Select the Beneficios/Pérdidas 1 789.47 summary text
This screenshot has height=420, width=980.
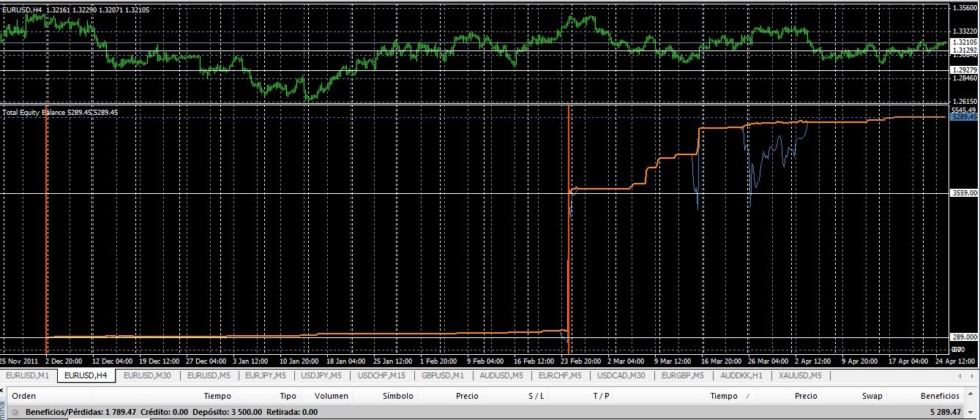[x=81, y=412]
